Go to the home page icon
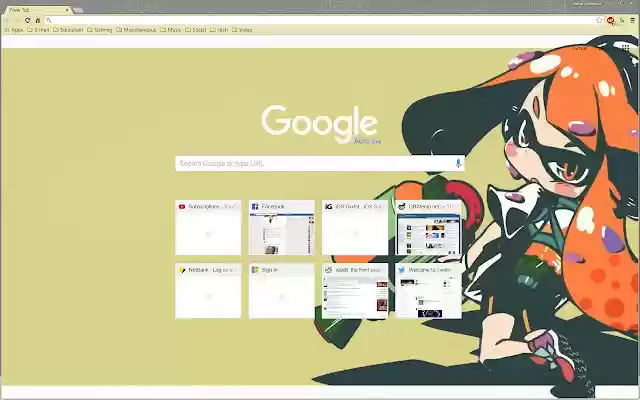Viewport: 640px width, 400px height. (38, 20)
